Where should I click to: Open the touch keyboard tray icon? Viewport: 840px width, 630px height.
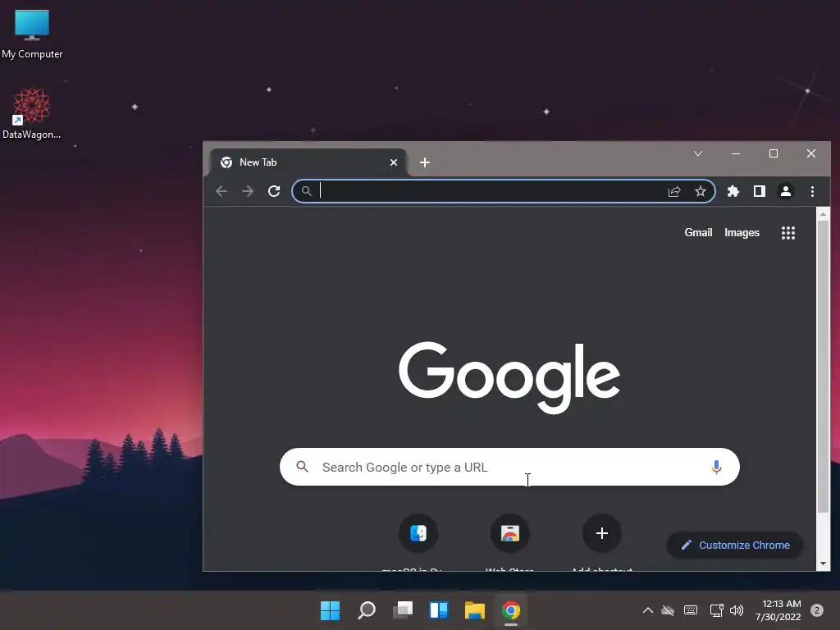tap(691, 610)
